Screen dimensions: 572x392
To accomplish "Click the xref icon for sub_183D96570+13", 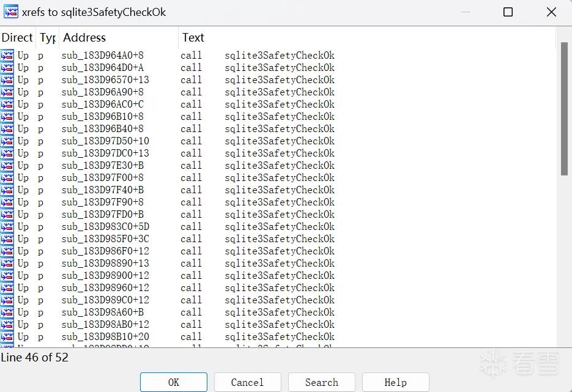I will click(x=7, y=80).
